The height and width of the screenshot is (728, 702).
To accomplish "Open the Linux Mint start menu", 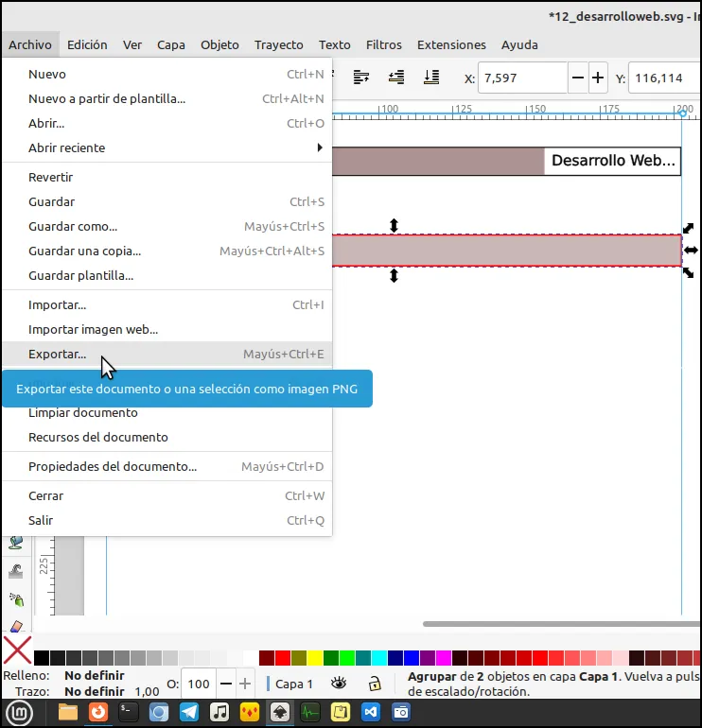I will [x=19, y=713].
